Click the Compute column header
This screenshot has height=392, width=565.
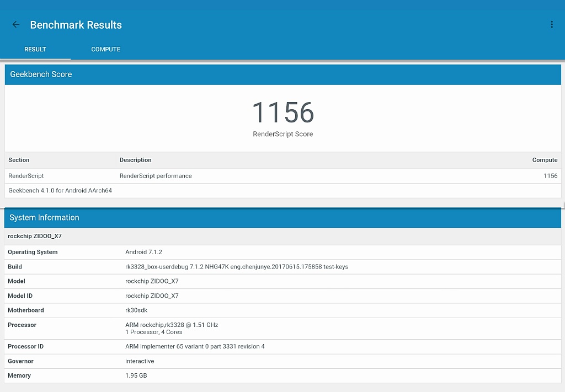click(545, 160)
